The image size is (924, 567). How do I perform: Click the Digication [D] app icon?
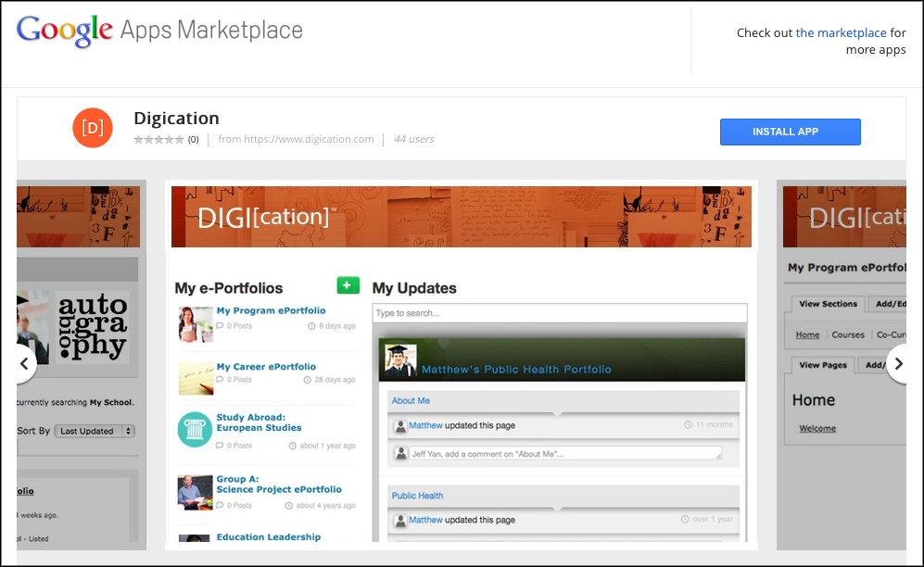pyautogui.click(x=93, y=128)
